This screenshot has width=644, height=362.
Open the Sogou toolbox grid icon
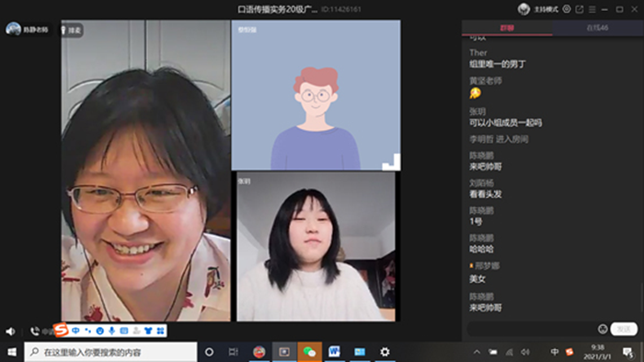(x=161, y=331)
